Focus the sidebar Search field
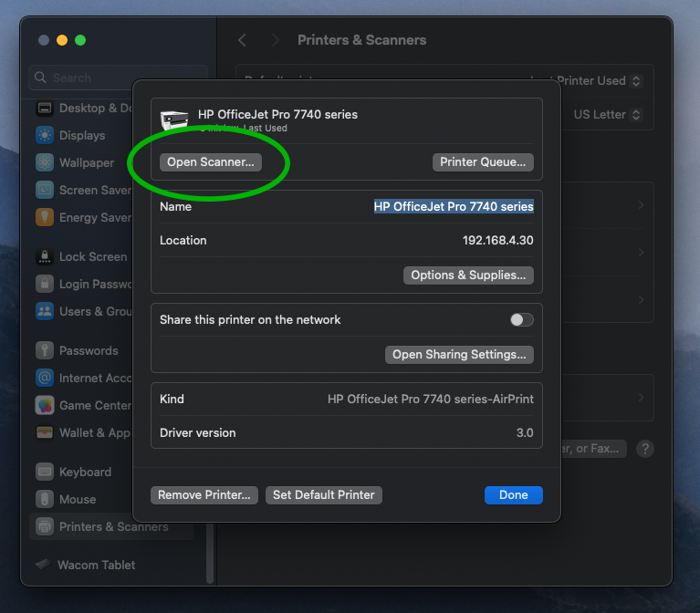This screenshot has height=613, width=700. (119, 78)
